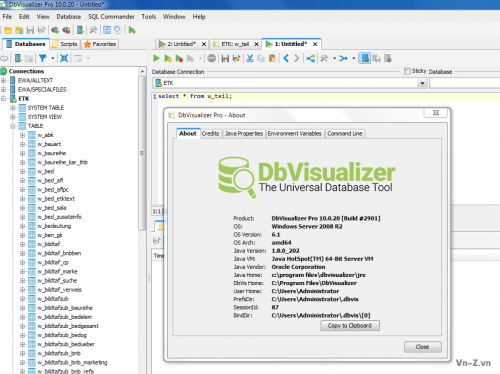The height and width of the screenshot is (374, 500).
Task: Expand the SYSTEM VIEW node
Action: tap(13, 117)
